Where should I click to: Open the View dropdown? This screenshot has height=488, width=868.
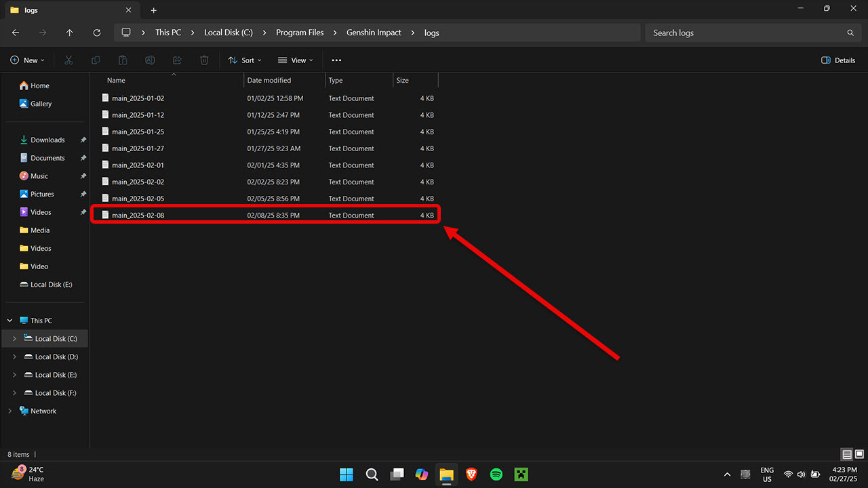coord(296,60)
